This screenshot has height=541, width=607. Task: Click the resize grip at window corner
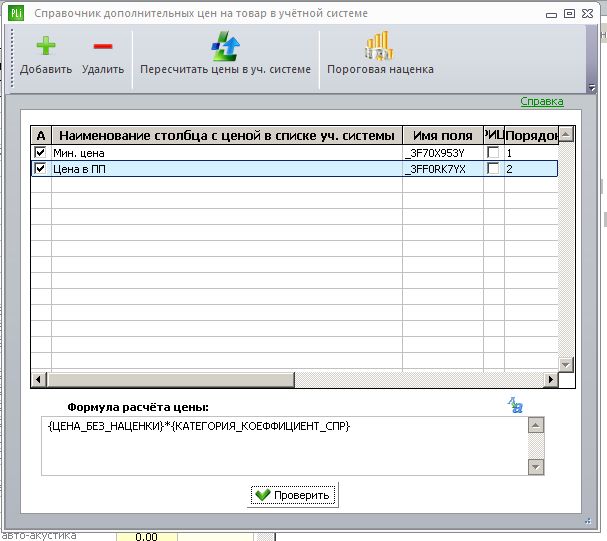click(x=588, y=521)
